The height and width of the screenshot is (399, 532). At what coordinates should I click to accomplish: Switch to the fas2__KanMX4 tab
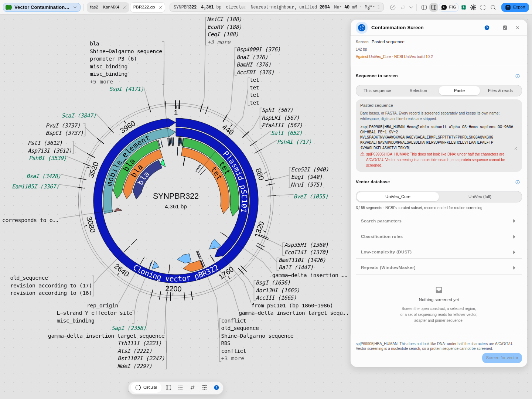click(x=105, y=7)
